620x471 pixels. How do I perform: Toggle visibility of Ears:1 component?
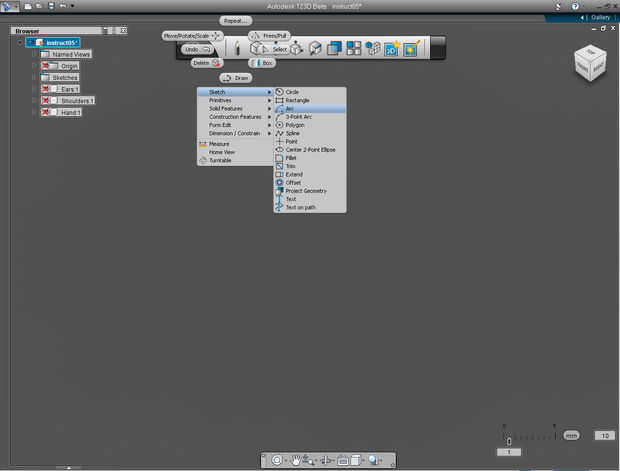pos(45,89)
